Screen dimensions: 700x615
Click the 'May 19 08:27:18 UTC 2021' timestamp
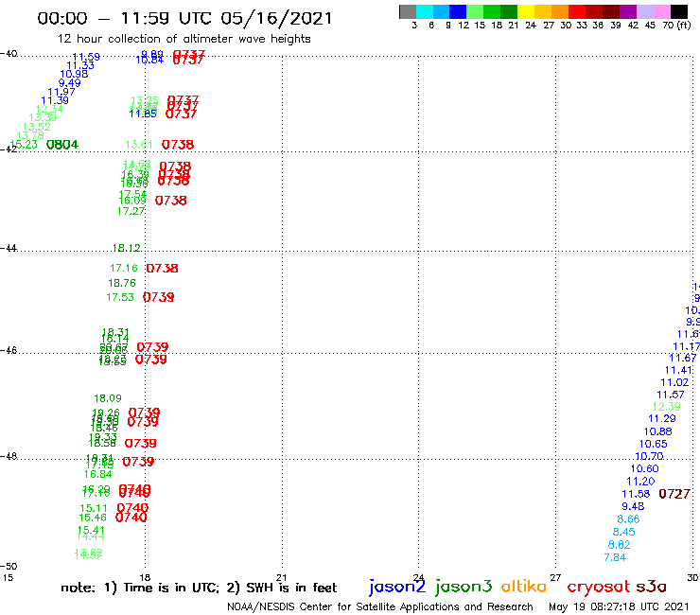coord(619,606)
